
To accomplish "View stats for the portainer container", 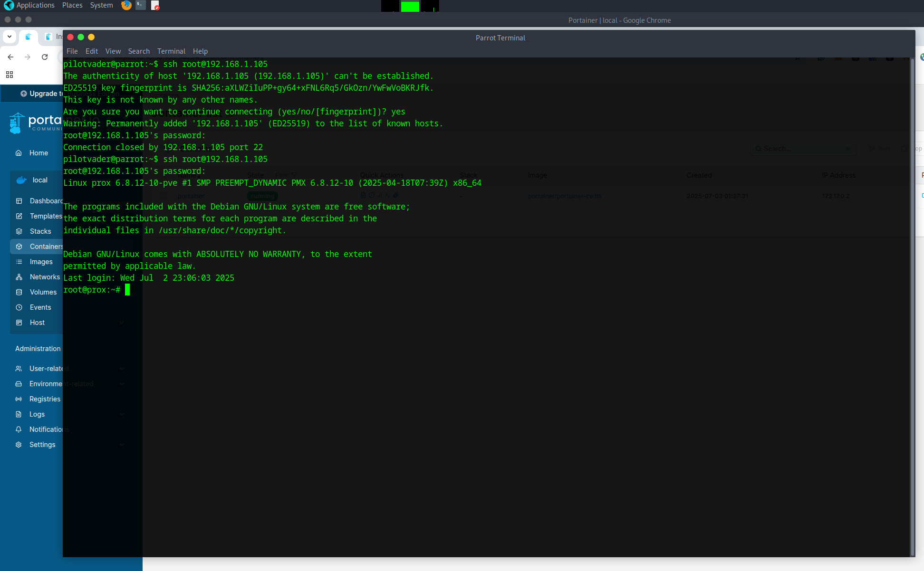I will click(379, 195).
